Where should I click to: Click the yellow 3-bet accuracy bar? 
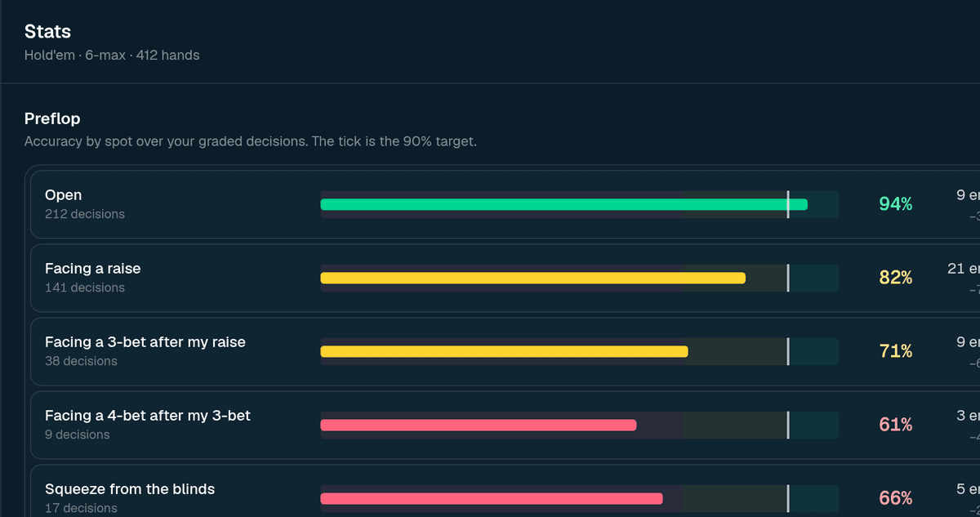[504, 351]
